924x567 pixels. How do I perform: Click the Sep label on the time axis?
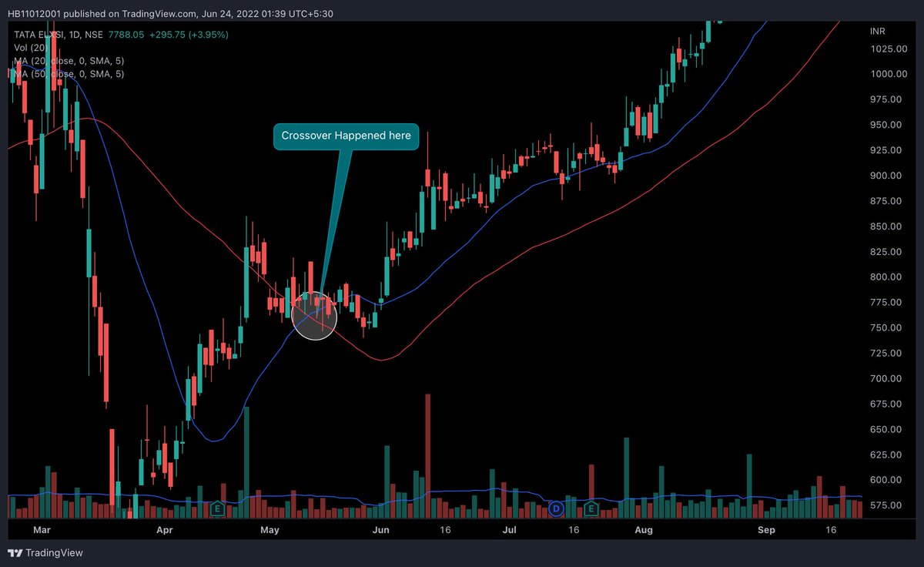(x=766, y=530)
